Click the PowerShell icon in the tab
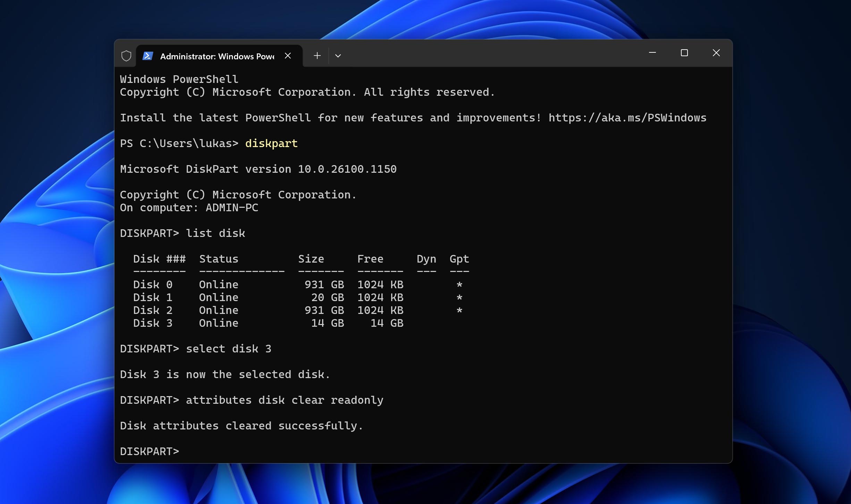The width and height of the screenshot is (851, 504). tap(148, 56)
